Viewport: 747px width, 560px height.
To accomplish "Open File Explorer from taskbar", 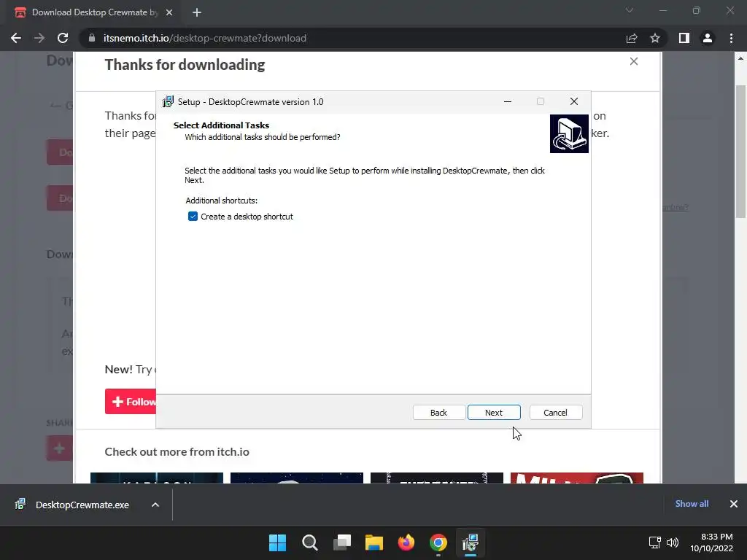I will (x=374, y=542).
